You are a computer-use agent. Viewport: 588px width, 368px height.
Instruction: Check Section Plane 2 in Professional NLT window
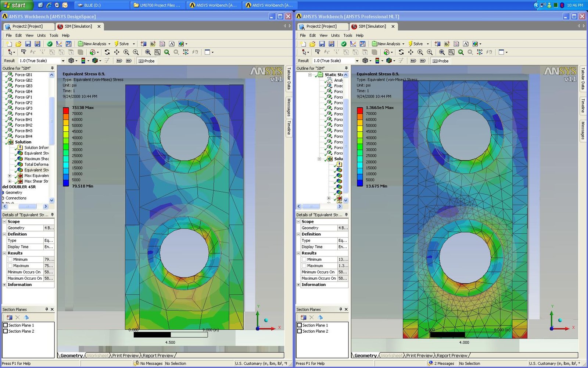coord(300,331)
